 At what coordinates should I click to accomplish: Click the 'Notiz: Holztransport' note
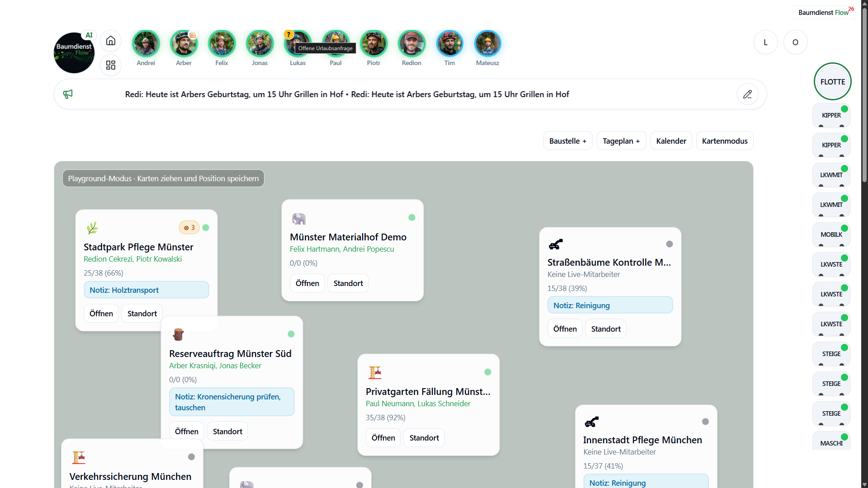[x=146, y=290]
